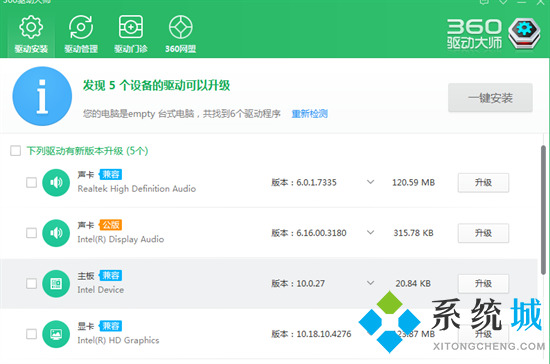This screenshot has height=364, width=550.
Task: Check the Intel(R) HD Graphics checkbox
Action: point(32,334)
